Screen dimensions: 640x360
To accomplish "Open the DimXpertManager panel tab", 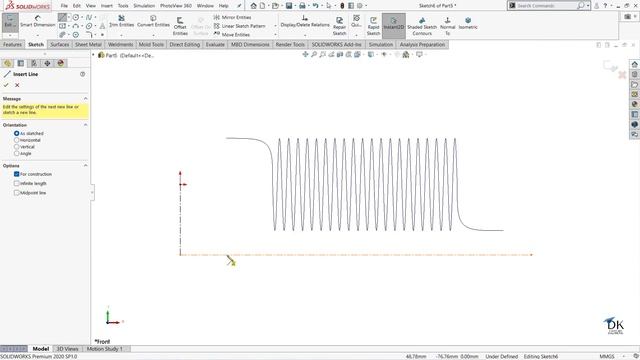I will 47,63.
